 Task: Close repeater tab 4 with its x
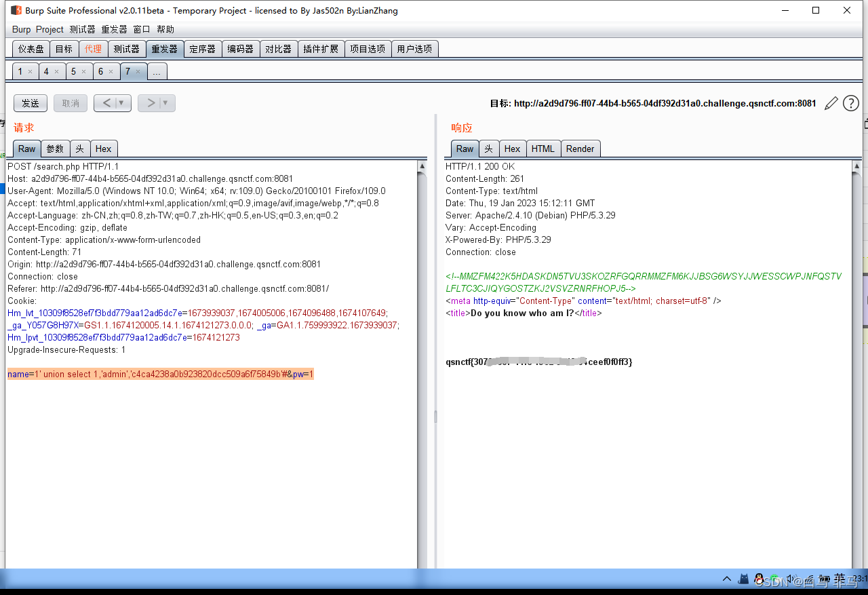point(56,71)
